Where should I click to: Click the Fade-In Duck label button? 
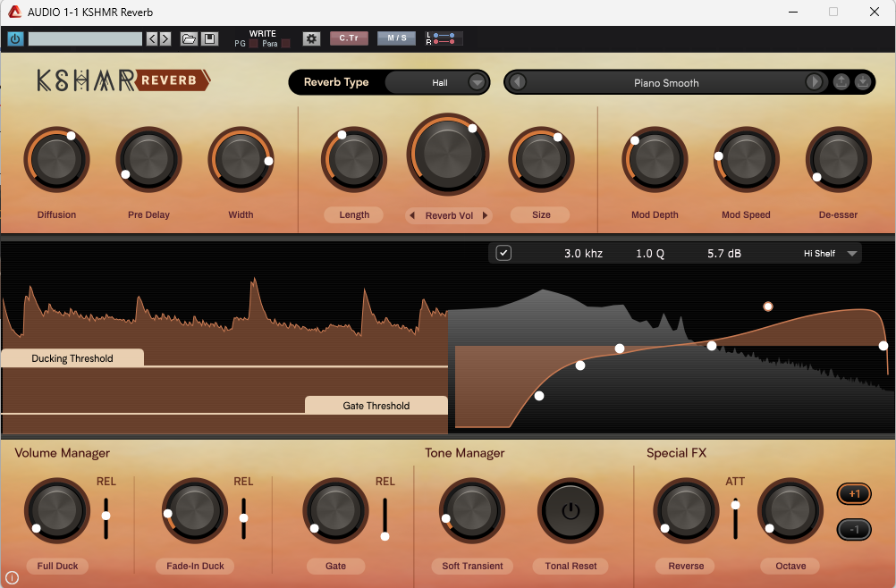pyautogui.click(x=195, y=566)
